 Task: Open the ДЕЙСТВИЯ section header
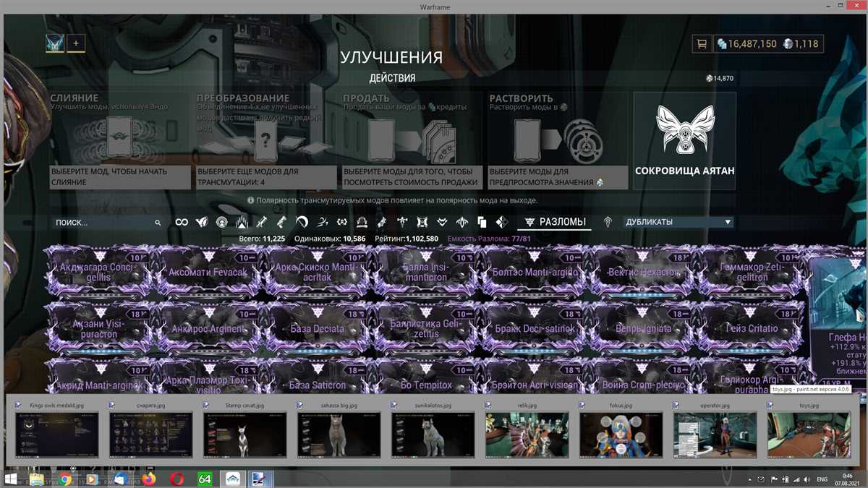point(392,77)
